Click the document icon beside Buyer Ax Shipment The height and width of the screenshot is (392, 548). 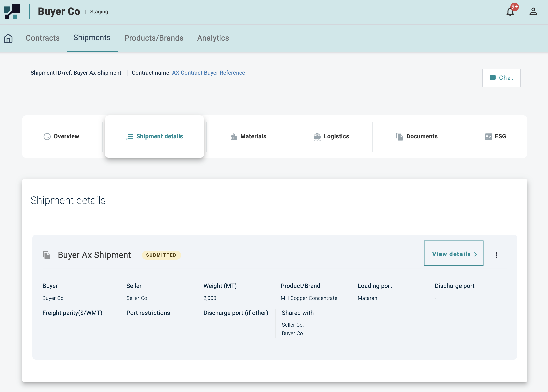point(47,255)
